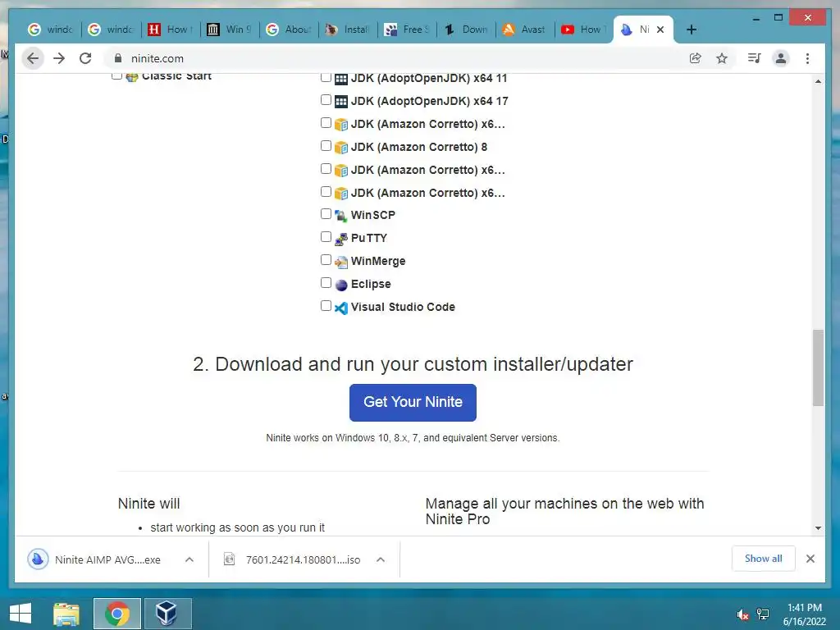Screen dimensions: 840x630
Task: Close the Ninite tab
Action: [x=660, y=30]
